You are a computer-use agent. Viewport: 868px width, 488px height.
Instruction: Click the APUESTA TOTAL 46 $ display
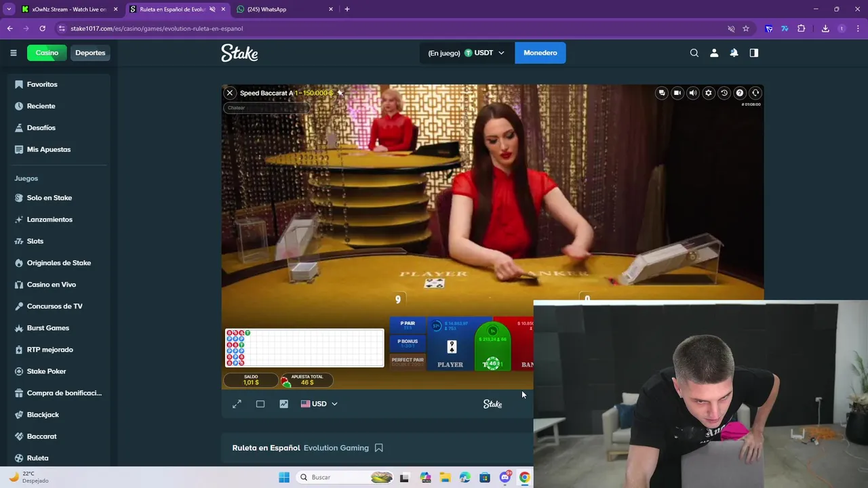tap(307, 380)
